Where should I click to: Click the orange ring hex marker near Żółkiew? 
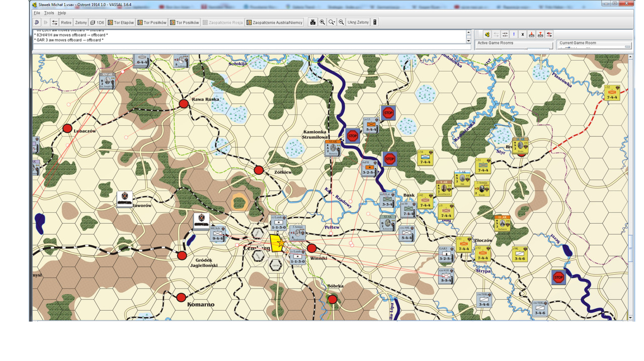239,202
